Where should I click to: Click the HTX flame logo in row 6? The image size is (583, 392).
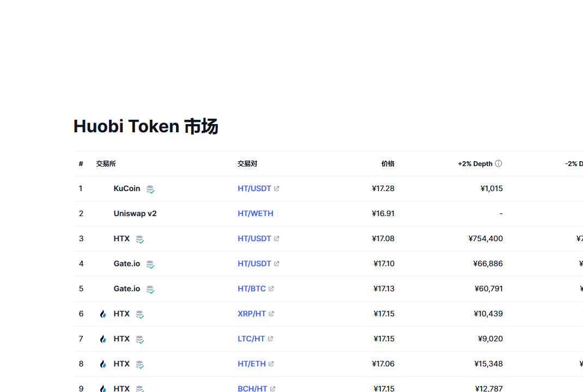click(103, 314)
